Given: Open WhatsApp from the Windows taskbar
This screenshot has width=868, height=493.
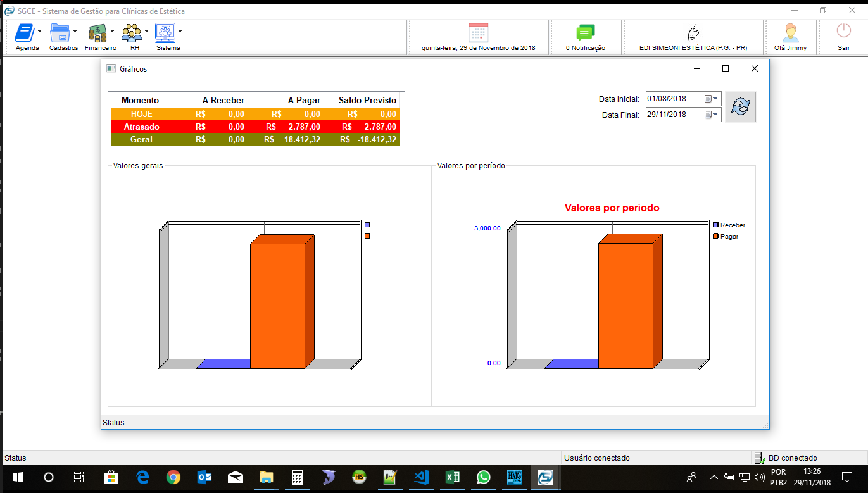Looking at the screenshot, I should (x=483, y=477).
